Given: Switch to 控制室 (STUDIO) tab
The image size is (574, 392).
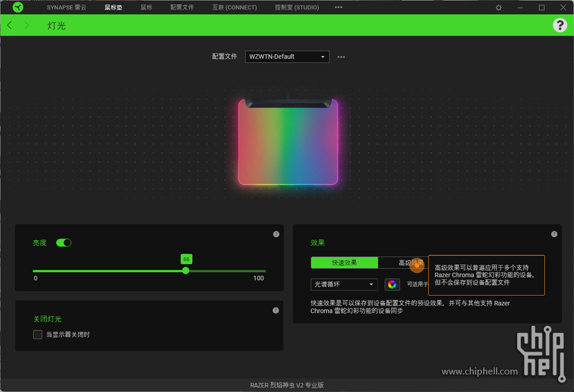Looking at the screenshot, I should pos(297,8).
